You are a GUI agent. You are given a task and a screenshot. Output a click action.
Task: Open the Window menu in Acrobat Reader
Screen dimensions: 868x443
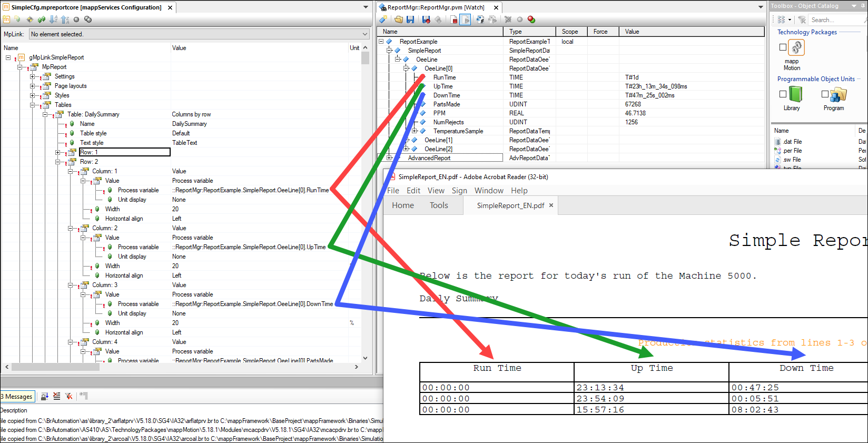488,191
